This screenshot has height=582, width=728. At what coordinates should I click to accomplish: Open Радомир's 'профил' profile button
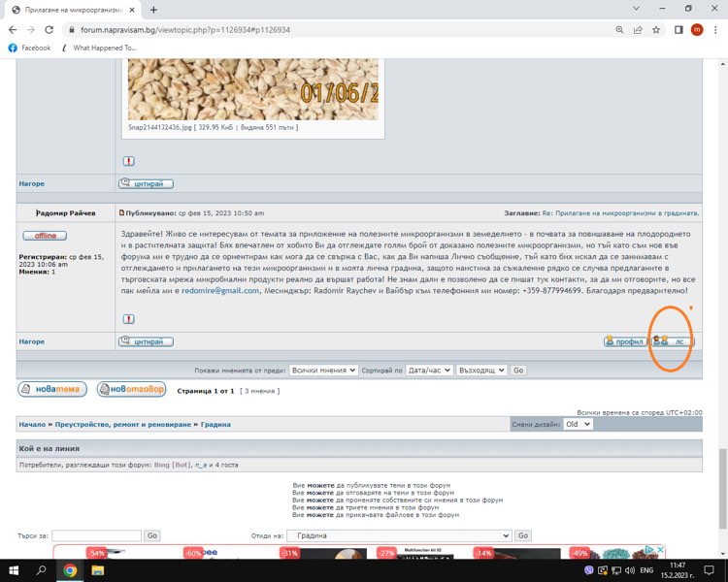pos(623,341)
